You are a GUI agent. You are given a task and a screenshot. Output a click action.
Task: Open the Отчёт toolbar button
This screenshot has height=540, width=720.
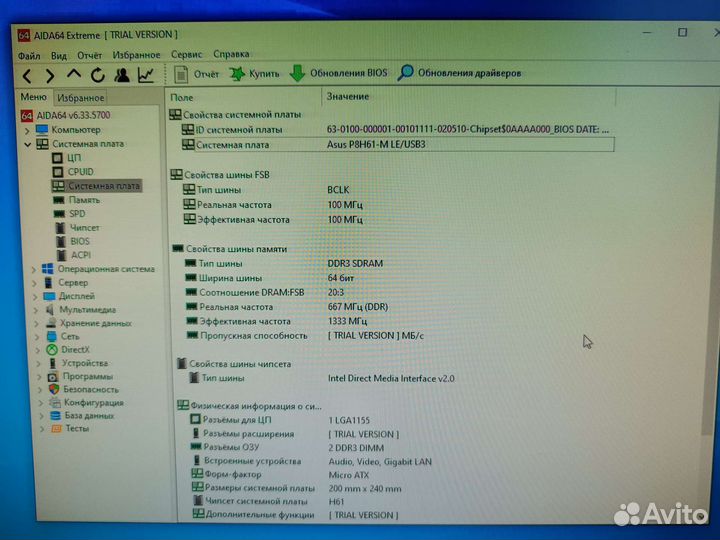[x=196, y=74]
